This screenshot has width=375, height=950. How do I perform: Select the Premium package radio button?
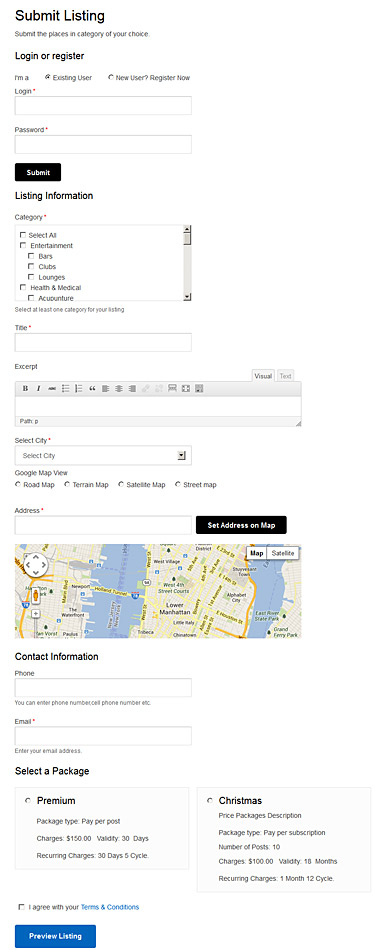pyautogui.click(x=27, y=800)
